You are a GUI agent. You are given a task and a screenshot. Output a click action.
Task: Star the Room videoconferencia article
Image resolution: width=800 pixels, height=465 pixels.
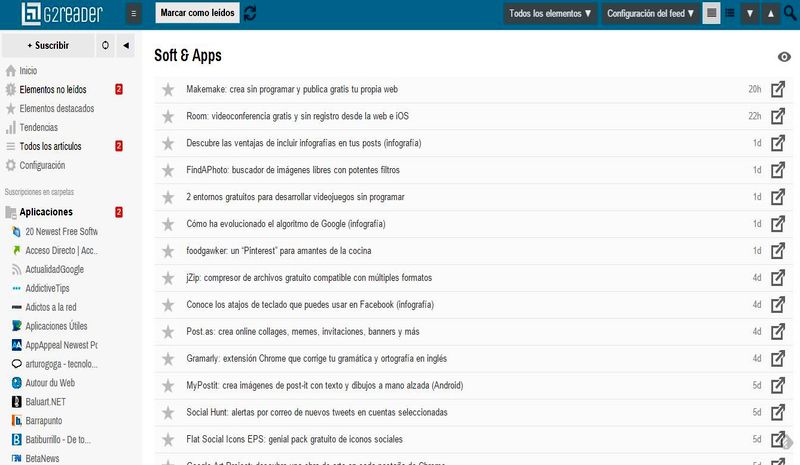point(168,117)
